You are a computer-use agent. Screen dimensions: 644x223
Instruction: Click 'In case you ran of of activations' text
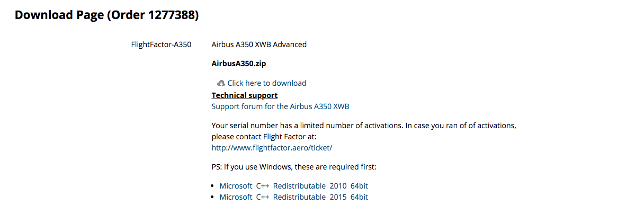(x=461, y=126)
